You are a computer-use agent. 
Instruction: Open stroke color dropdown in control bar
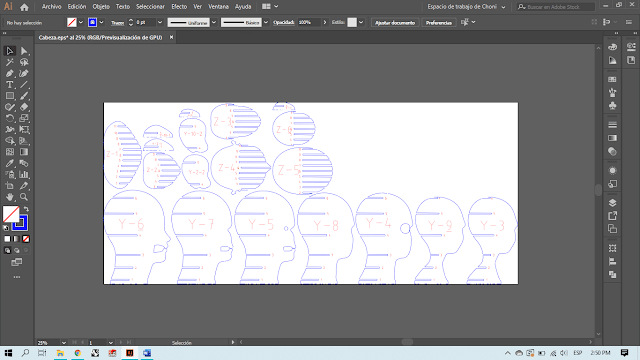[102, 22]
